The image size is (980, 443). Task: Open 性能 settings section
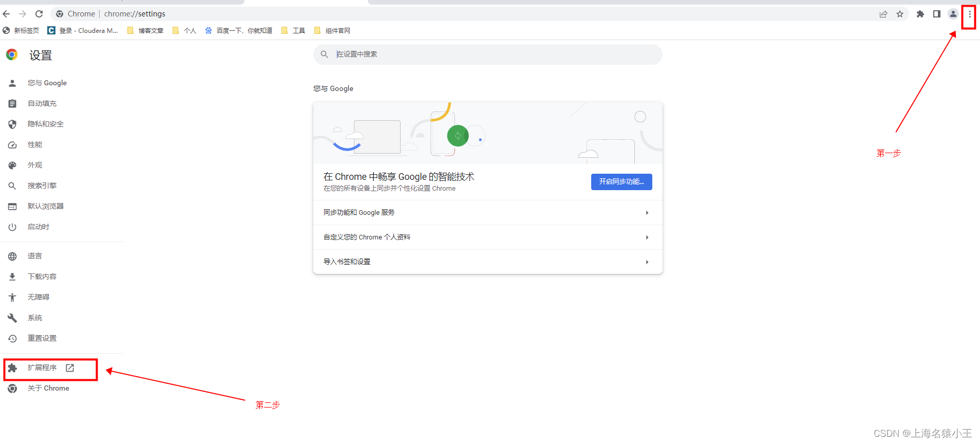coord(35,144)
